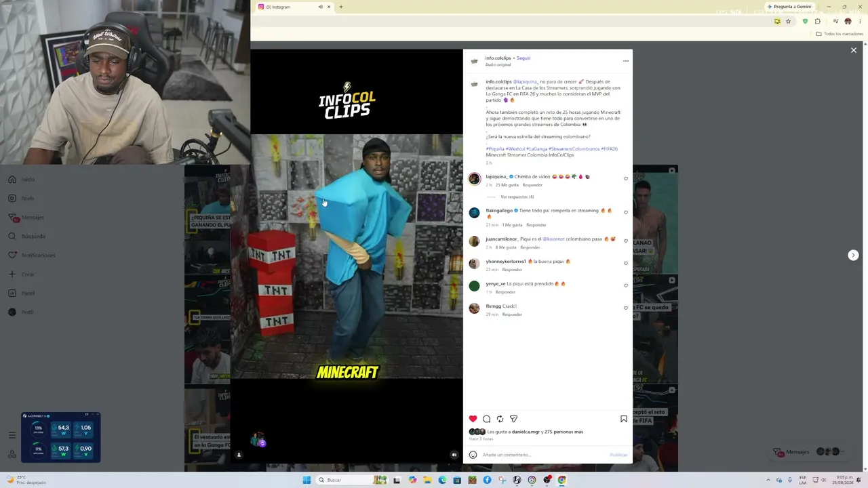Image resolution: width=868 pixels, height=488 pixels.
Task: Repost using the circular arrows icon
Action: pos(500,419)
